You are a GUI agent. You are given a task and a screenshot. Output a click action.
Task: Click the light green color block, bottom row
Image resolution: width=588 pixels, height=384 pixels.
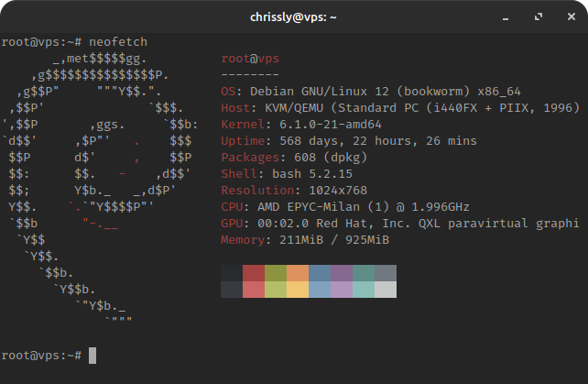[276, 290]
